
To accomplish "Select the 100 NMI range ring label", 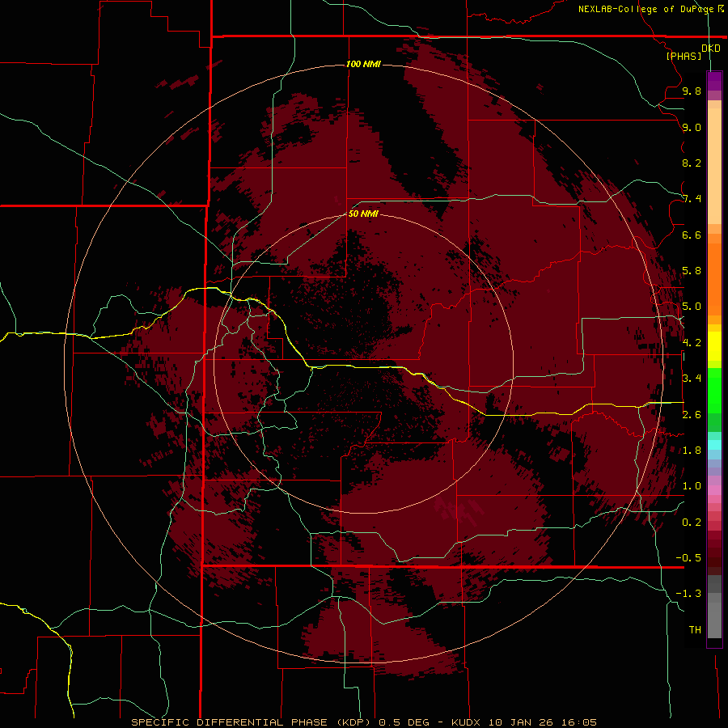I will [x=363, y=64].
